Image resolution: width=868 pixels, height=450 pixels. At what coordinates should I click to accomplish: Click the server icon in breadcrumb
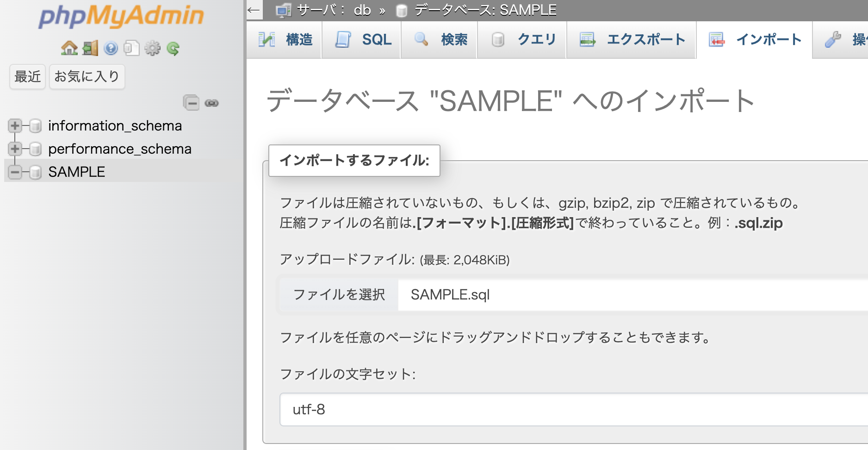click(x=284, y=10)
